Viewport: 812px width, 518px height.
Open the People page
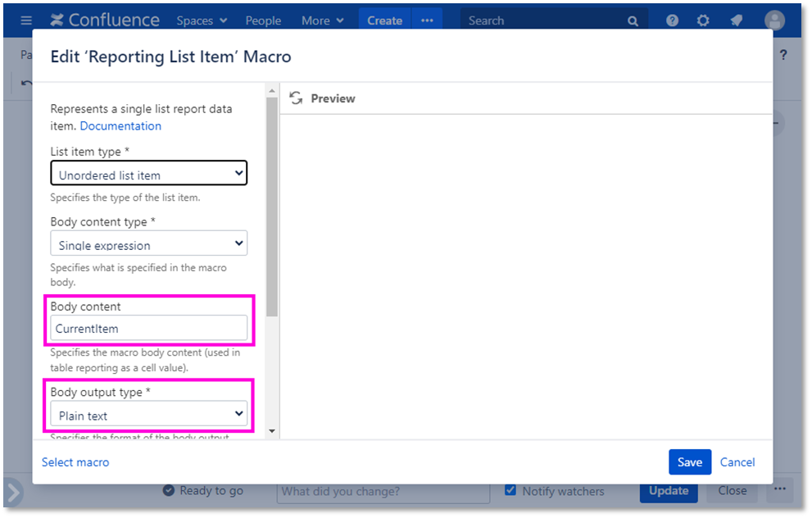click(263, 20)
